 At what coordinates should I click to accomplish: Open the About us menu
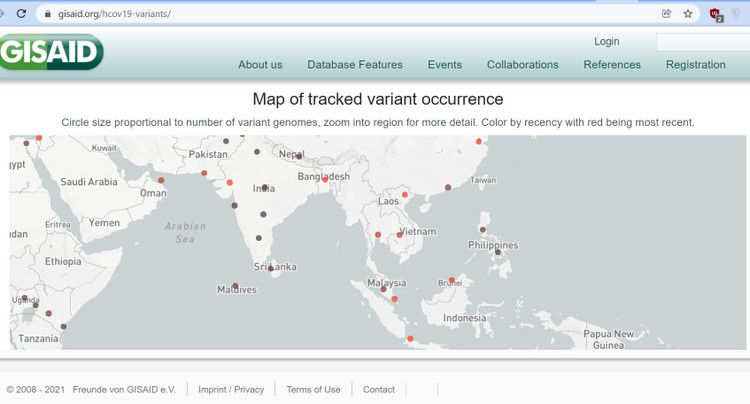(x=260, y=65)
